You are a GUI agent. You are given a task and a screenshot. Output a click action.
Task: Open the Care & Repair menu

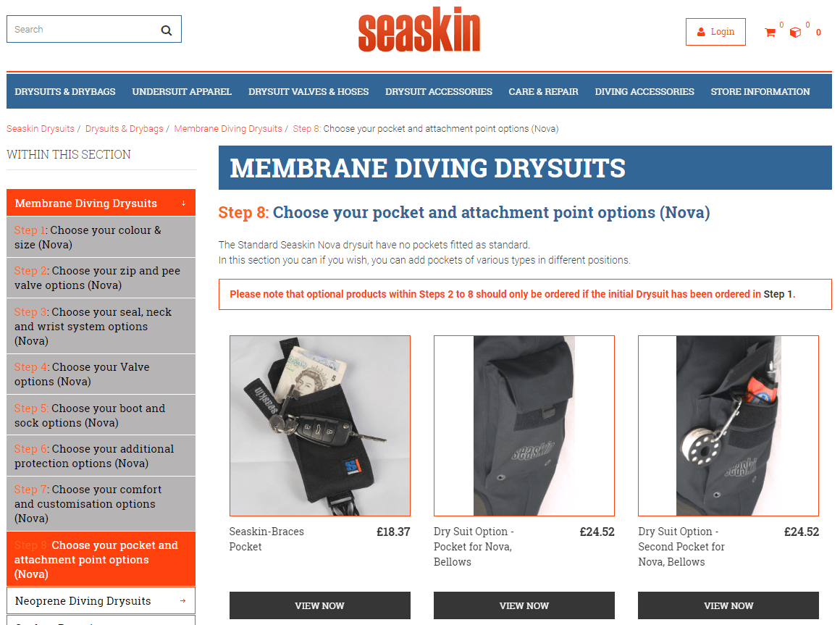click(x=543, y=91)
